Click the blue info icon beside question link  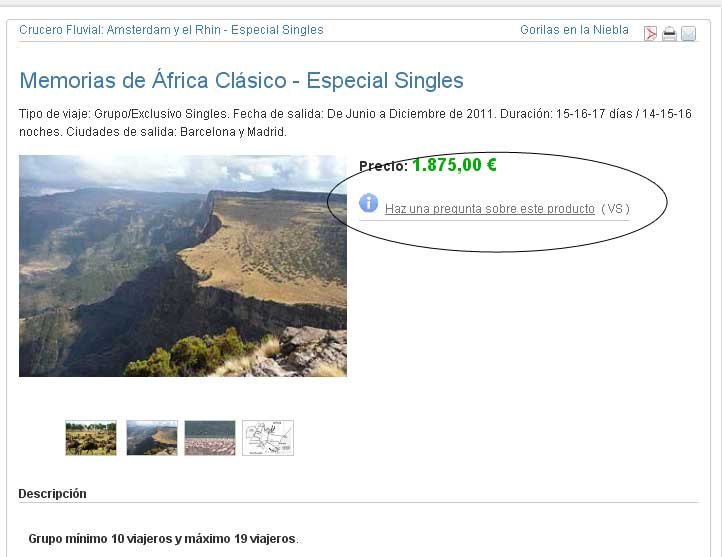pyautogui.click(x=368, y=203)
